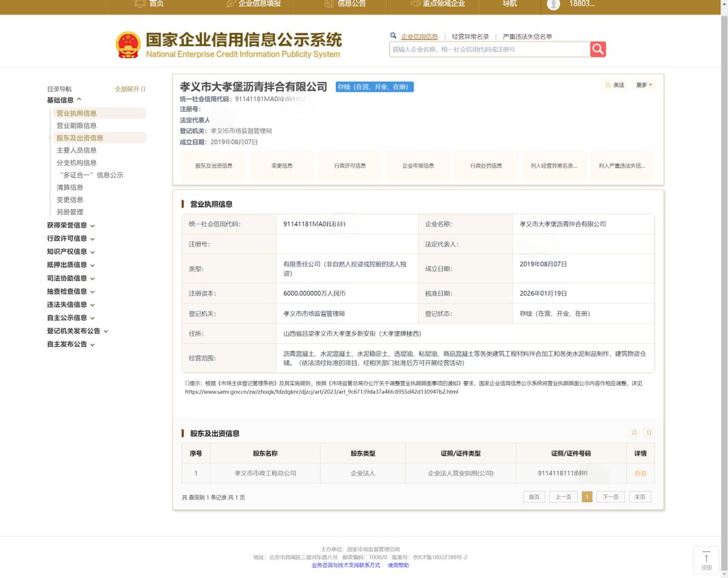This screenshot has width=728, height=578.
Task: Expand the 违法失信信息 section
Action: click(x=71, y=305)
